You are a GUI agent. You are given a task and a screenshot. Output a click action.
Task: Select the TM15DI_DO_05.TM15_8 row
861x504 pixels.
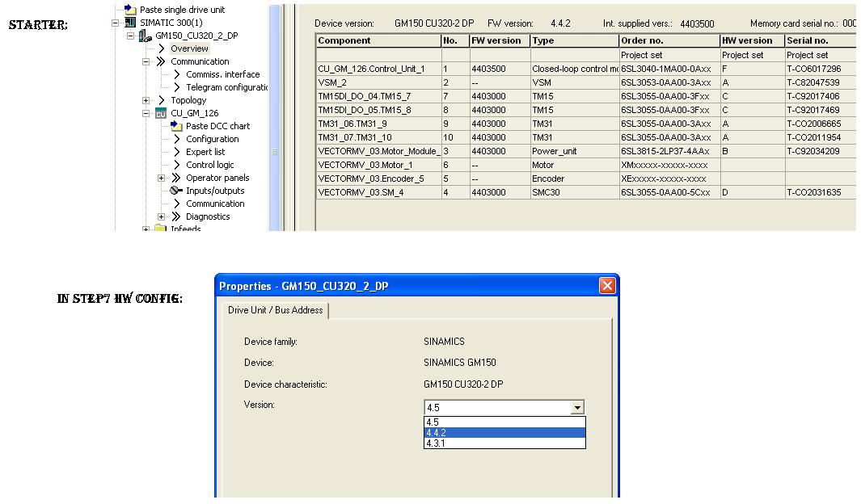click(586, 110)
